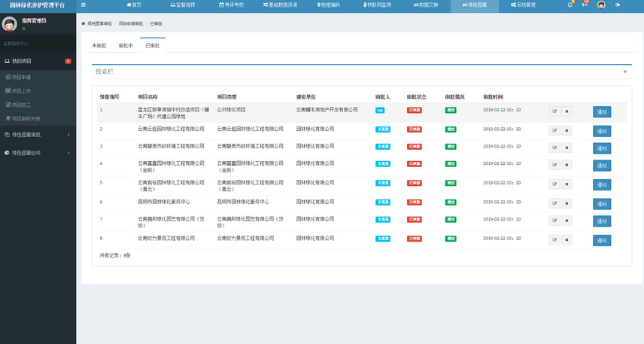Click 通知 button for row 2
Screen dimensions: 644x344
click(602, 131)
